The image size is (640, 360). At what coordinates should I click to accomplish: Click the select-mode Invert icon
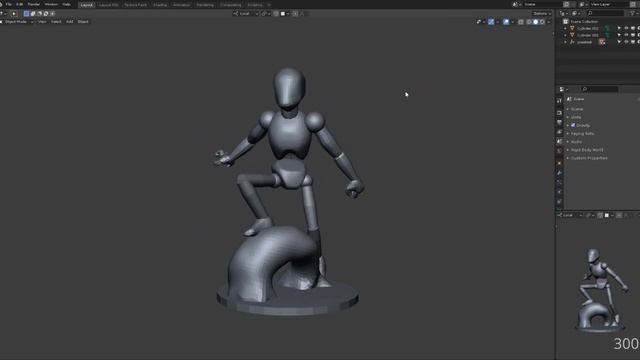click(x=46, y=13)
